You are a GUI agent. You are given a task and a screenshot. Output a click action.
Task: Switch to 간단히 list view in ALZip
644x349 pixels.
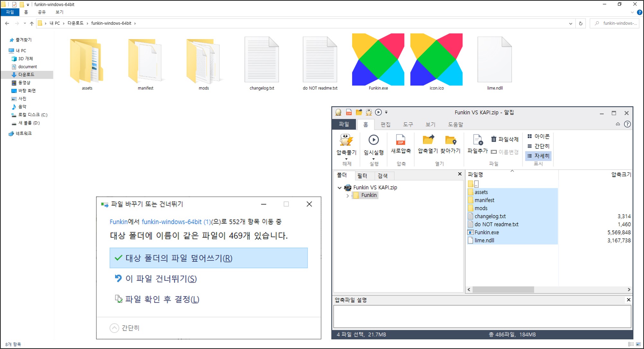click(539, 146)
